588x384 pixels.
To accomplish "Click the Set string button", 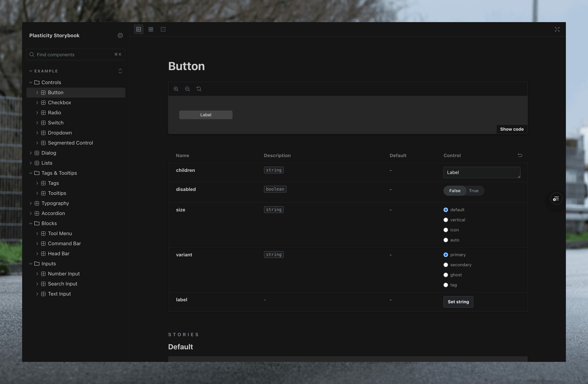I will [458, 302].
